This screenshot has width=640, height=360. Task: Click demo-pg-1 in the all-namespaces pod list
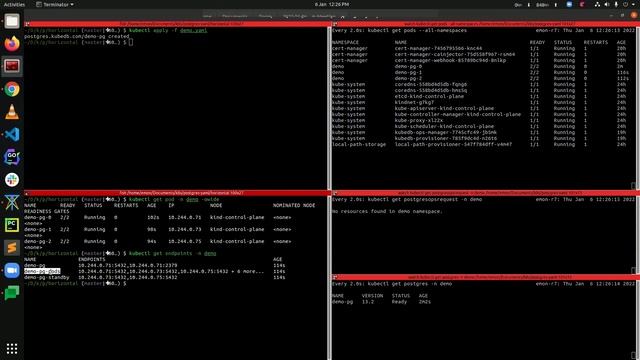point(408,72)
